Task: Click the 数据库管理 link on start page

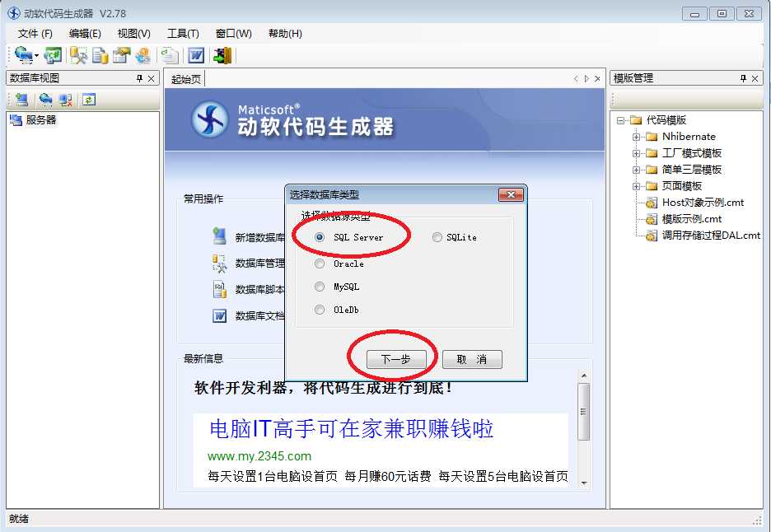Action: point(259,264)
